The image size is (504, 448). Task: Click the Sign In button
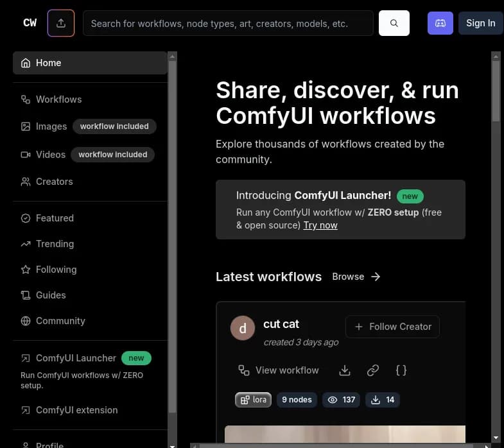(x=480, y=23)
